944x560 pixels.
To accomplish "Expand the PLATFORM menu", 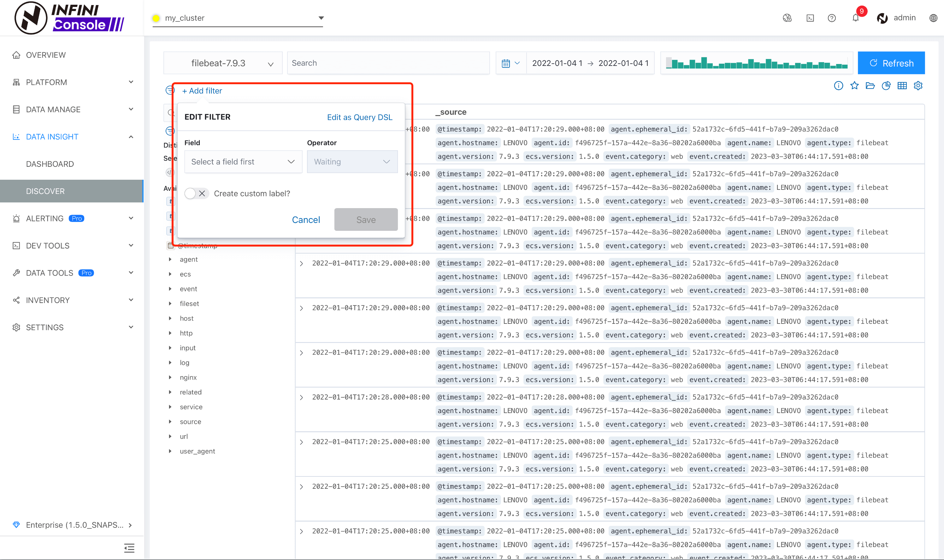I will click(x=72, y=82).
